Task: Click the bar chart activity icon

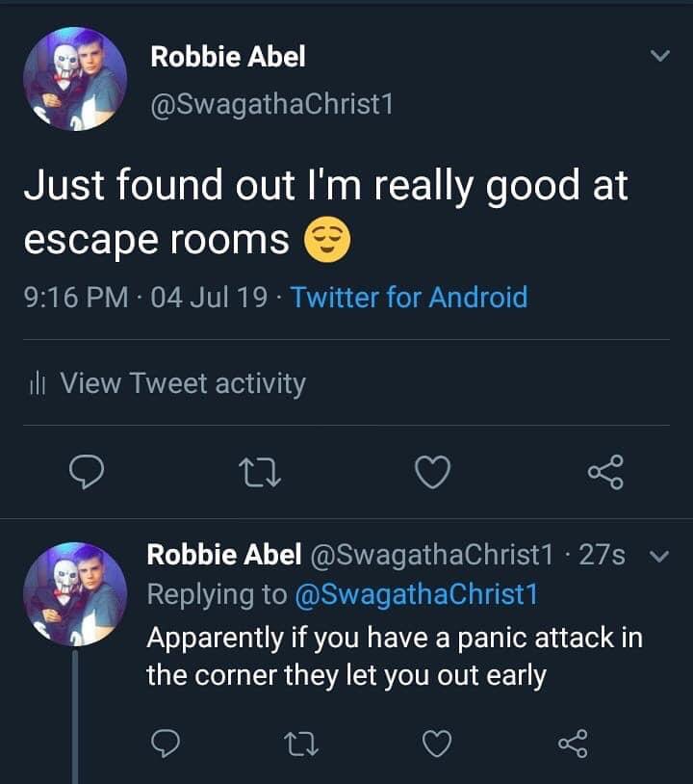Action: pyautogui.click(x=37, y=384)
